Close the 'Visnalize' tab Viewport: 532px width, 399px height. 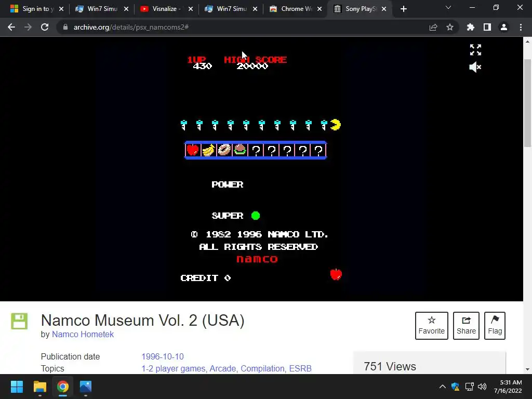click(x=191, y=9)
